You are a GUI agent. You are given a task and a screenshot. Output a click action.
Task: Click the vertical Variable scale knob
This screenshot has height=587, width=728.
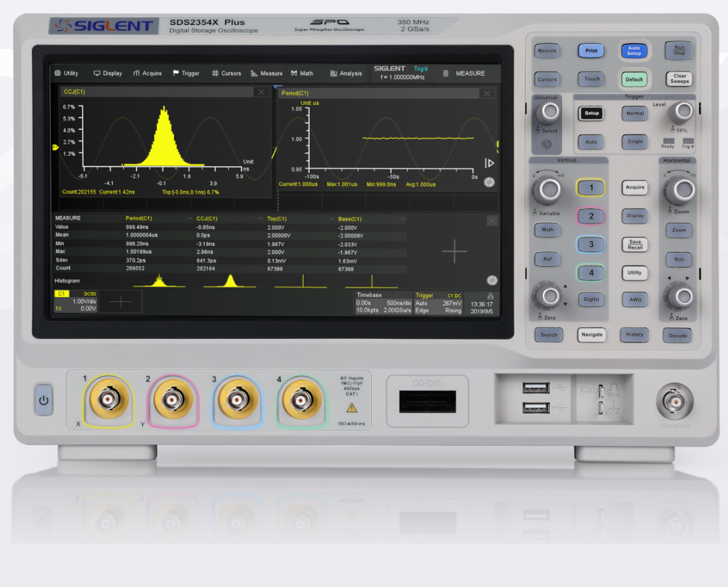point(549,189)
